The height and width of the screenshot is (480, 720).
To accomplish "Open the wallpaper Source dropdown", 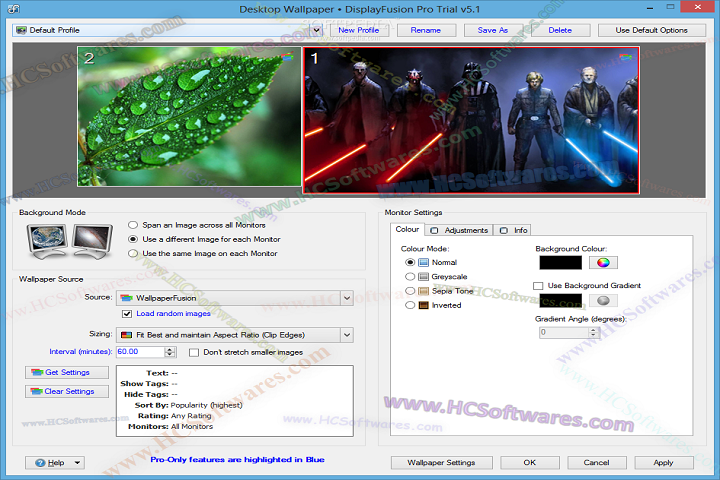I will coord(347,298).
